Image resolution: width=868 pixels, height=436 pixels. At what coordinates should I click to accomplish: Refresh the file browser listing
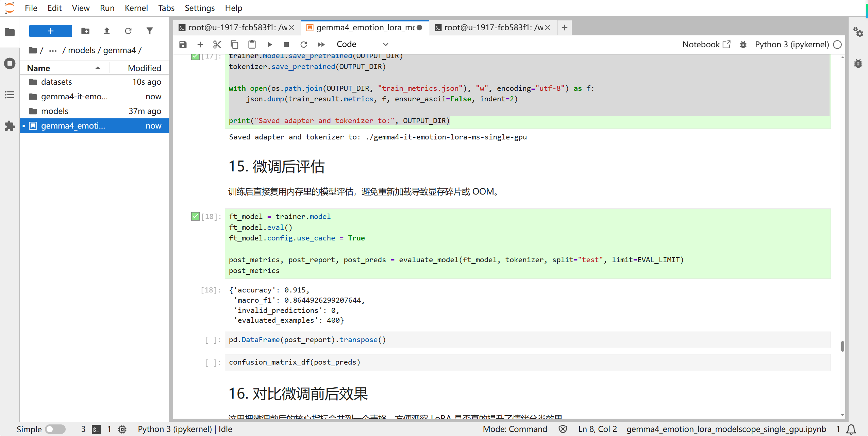click(128, 31)
